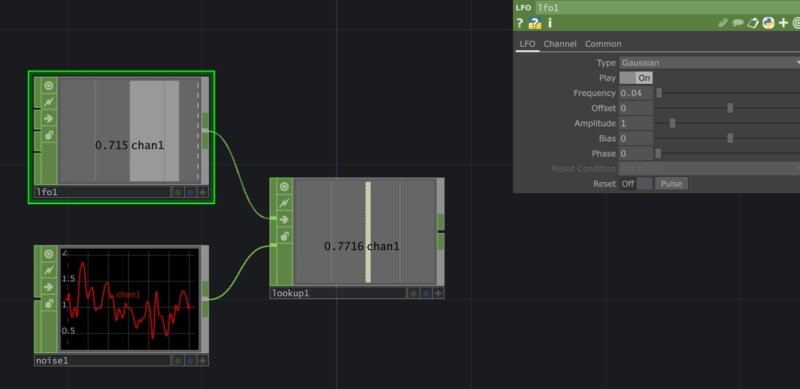This screenshot has height=389, width=800.
Task: Switch to the Channel parameter tab
Action: click(560, 44)
